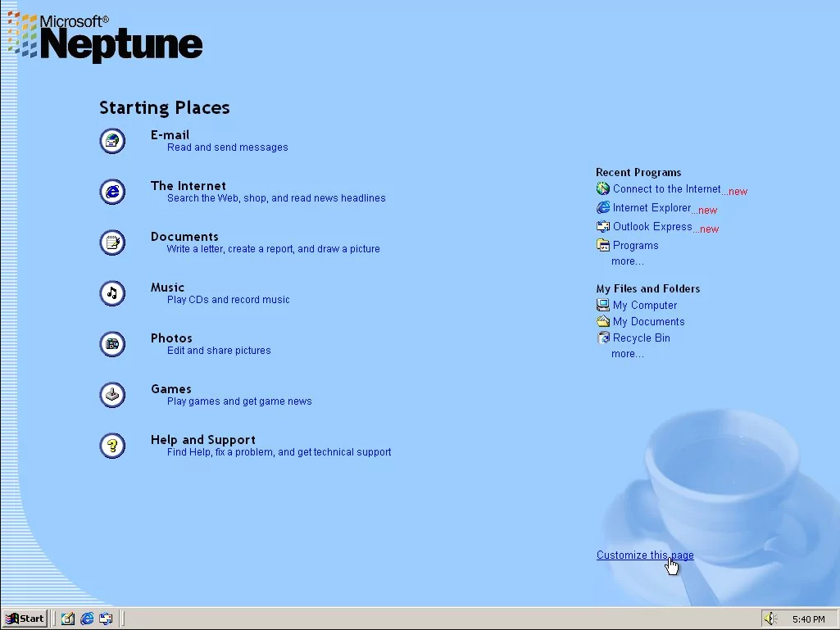Click the Documents writing icon
840x630 pixels.
[112, 242]
